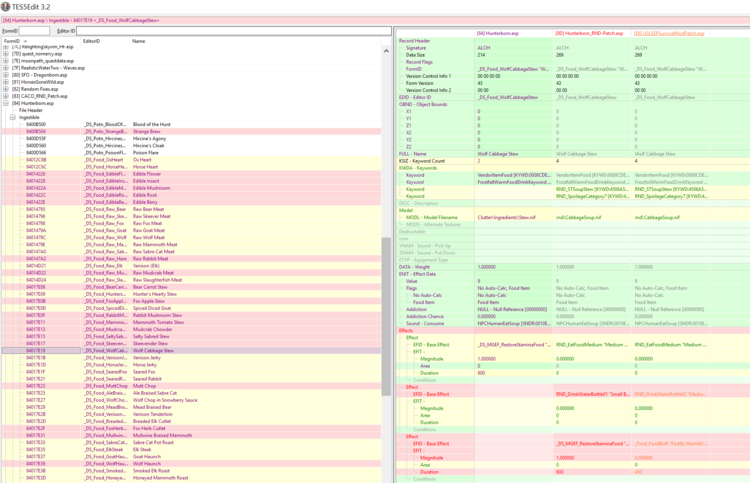Select the EDID - Editor ID row
This screenshot has height=483, width=750.
coord(573,97)
